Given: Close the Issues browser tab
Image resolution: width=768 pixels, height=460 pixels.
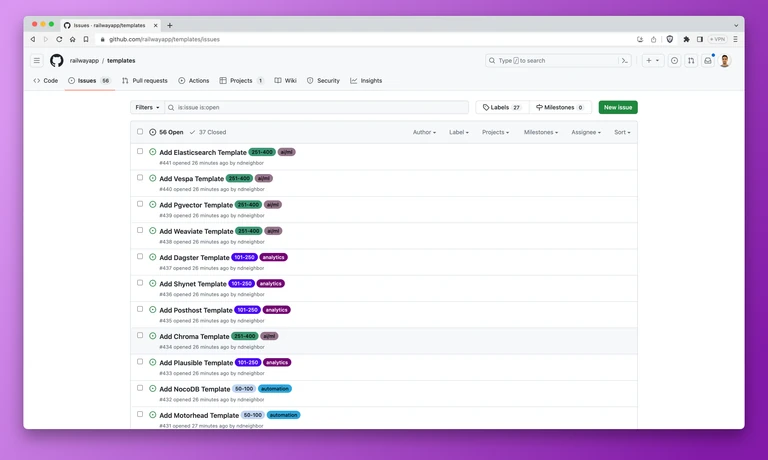Looking at the screenshot, I should pyautogui.click(x=156, y=25).
